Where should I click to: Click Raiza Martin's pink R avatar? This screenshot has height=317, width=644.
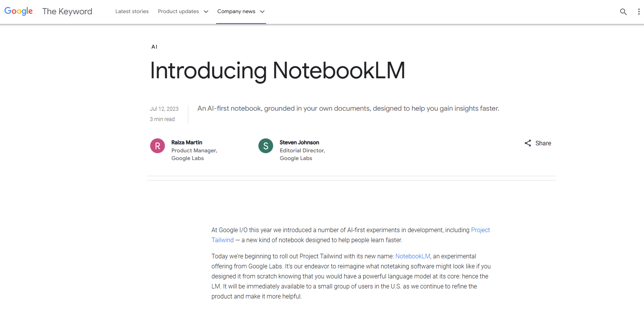[158, 146]
